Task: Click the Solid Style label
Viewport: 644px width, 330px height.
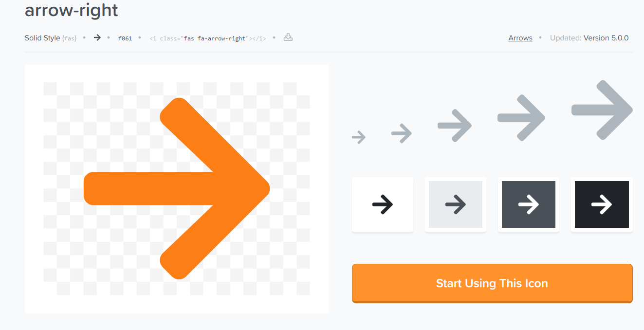Action: [x=42, y=38]
